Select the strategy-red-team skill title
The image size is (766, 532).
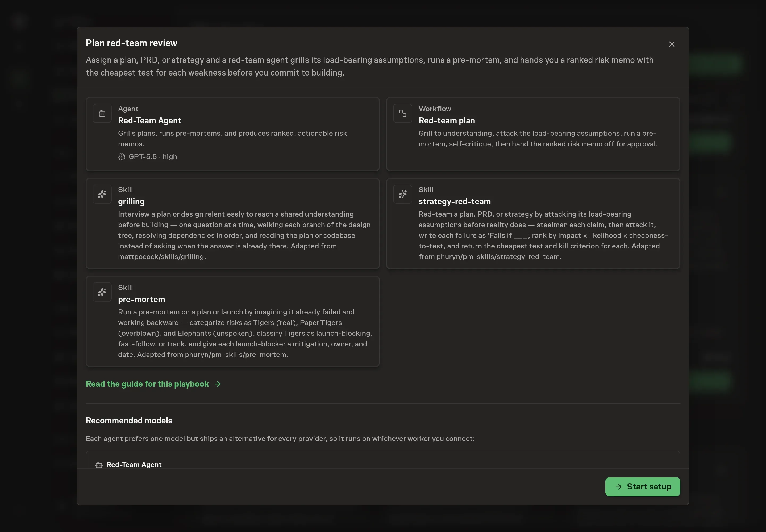pos(454,201)
